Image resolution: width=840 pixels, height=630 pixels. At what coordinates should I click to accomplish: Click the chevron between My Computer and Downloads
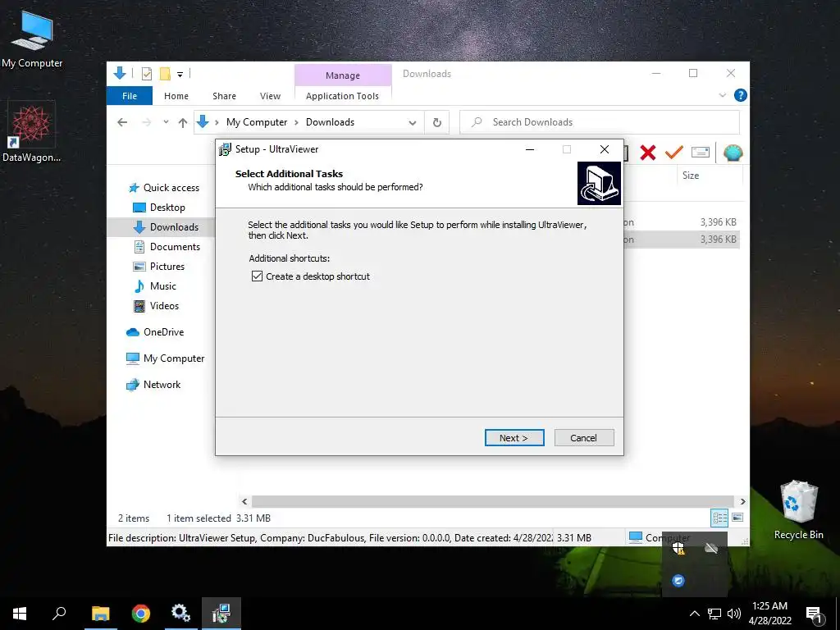(x=296, y=123)
